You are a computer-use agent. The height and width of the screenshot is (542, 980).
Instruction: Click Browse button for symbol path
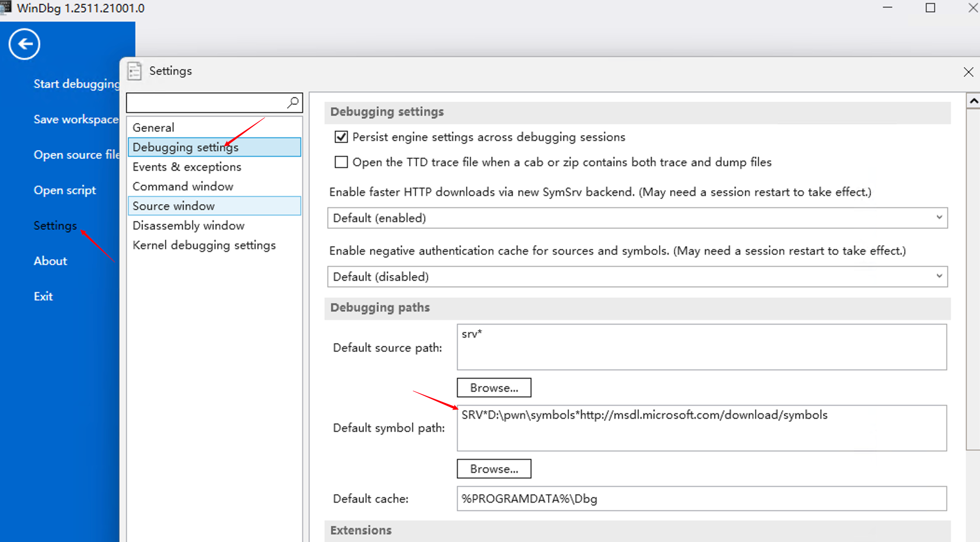[x=494, y=469]
